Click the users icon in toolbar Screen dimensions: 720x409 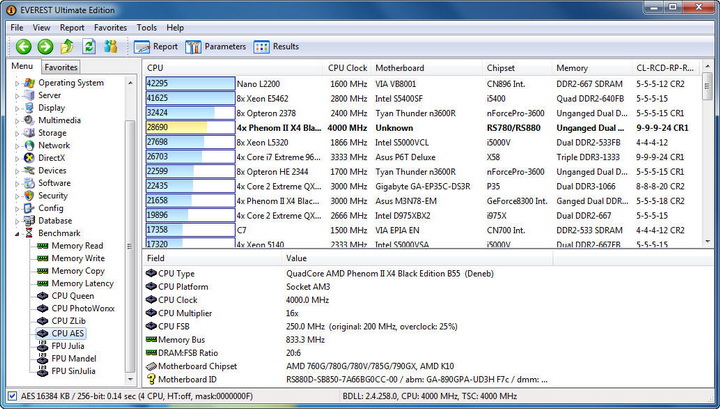click(x=110, y=46)
